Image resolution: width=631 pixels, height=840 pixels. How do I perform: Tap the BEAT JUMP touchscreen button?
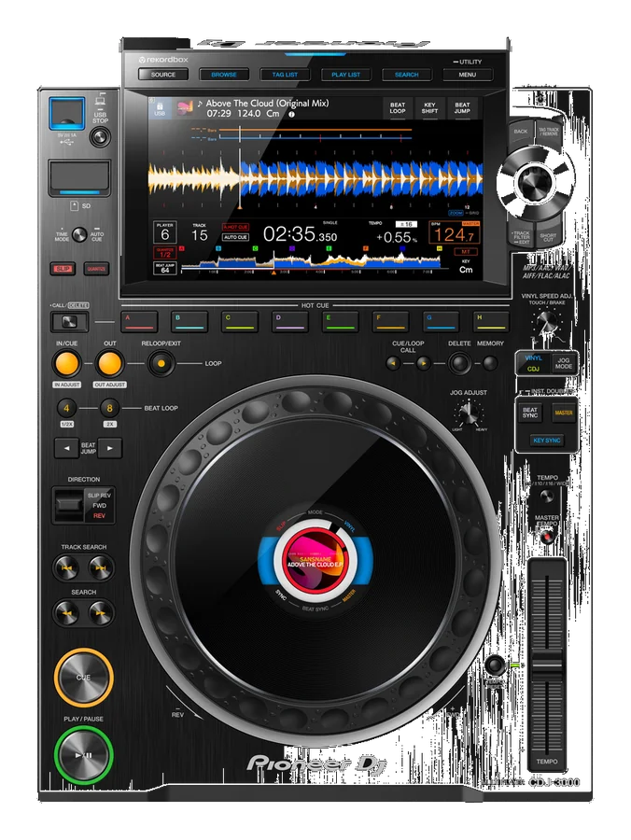(x=462, y=108)
